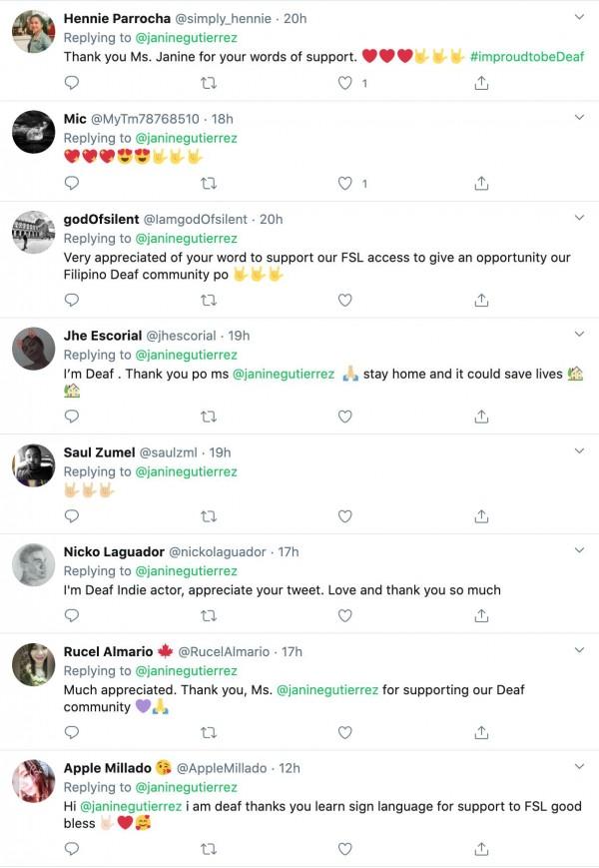Open the #improudtobeDeaf hashtag
This screenshot has width=599, height=868.
click(x=526, y=57)
